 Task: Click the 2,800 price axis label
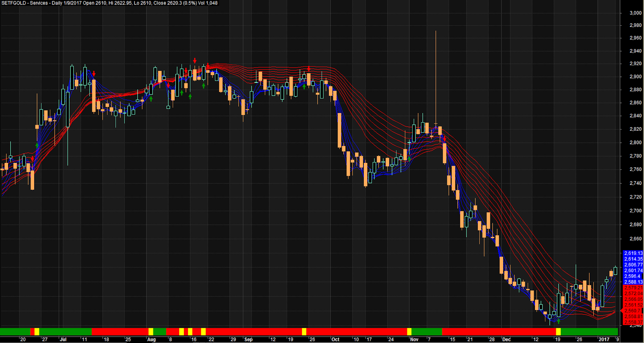(x=636, y=142)
